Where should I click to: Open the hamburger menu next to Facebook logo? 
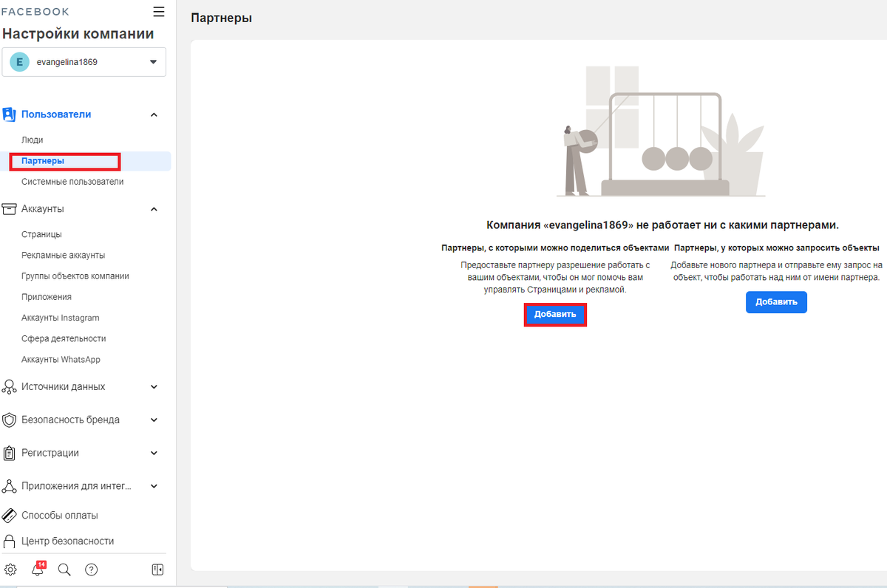click(x=158, y=11)
